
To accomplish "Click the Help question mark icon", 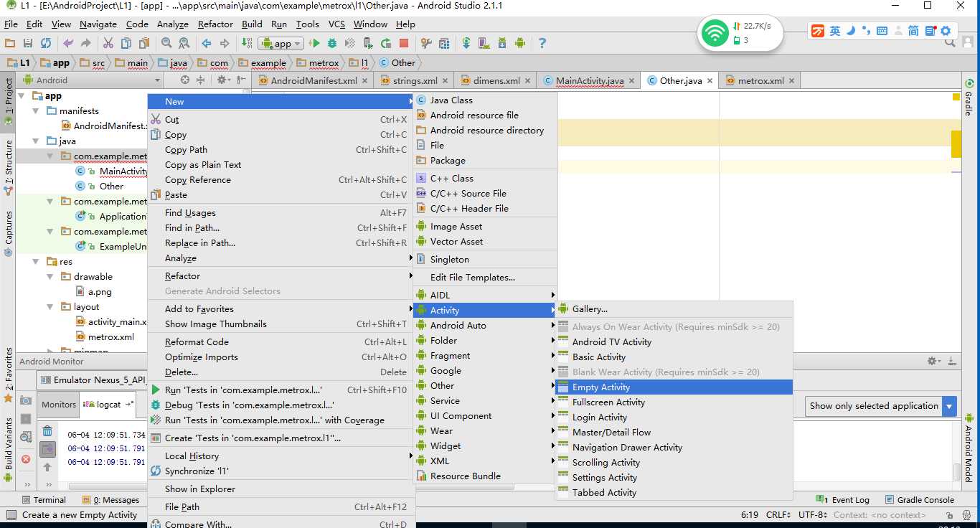I will point(542,43).
